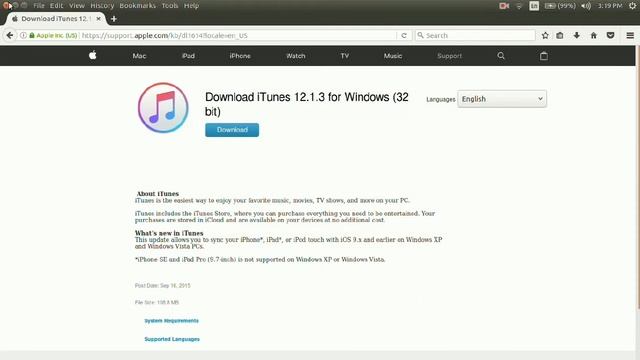Go back using the browser back arrow
The height and width of the screenshot is (360, 640).
point(10,36)
